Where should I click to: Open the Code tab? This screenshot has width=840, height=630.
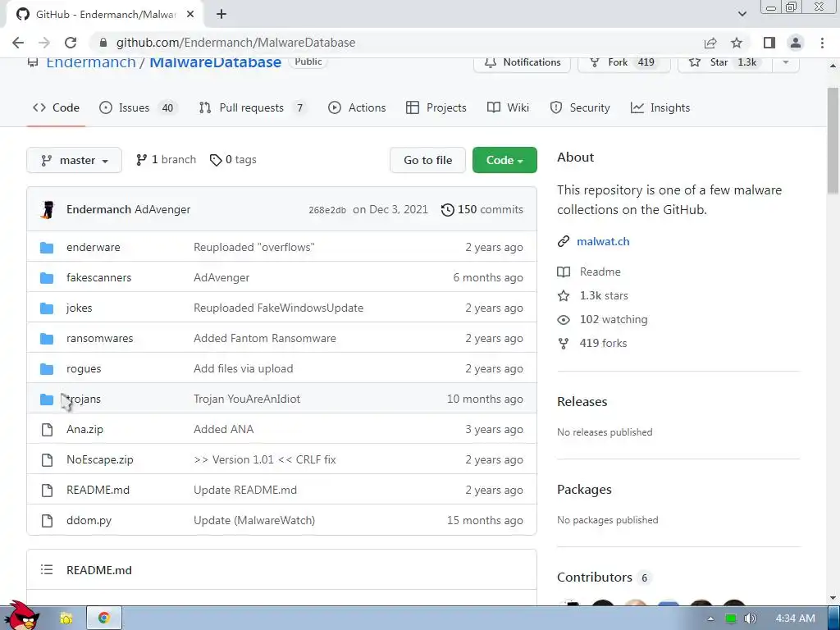(x=56, y=107)
